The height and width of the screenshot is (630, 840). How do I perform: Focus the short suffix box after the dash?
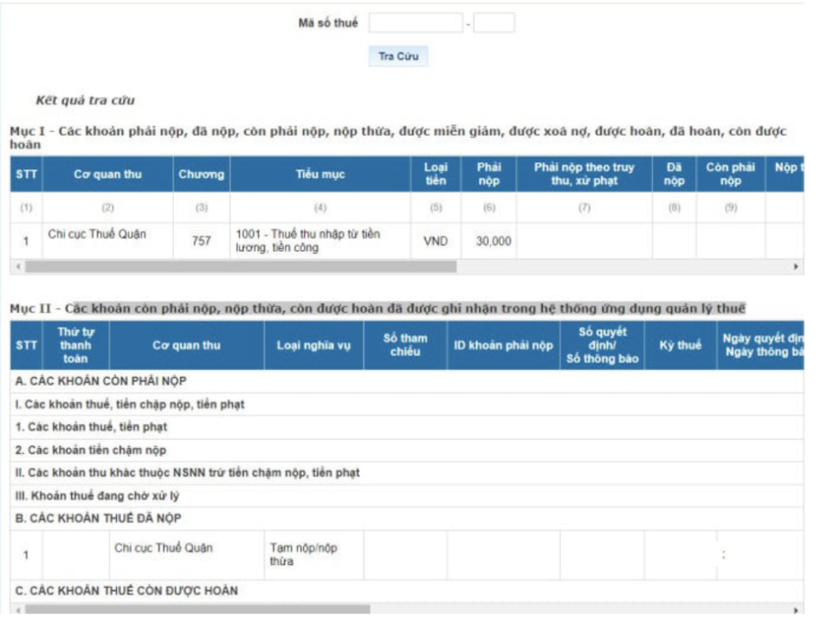point(494,23)
